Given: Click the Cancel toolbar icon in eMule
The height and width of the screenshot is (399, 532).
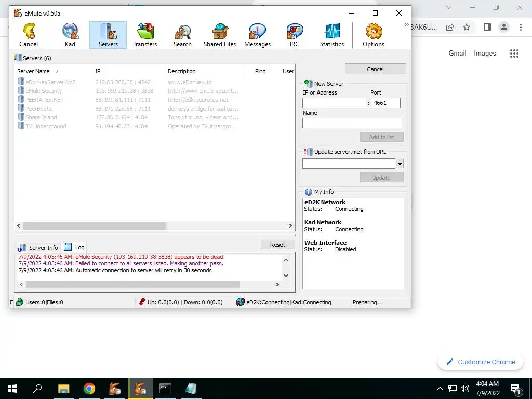Looking at the screenshot, I should 29,35.
